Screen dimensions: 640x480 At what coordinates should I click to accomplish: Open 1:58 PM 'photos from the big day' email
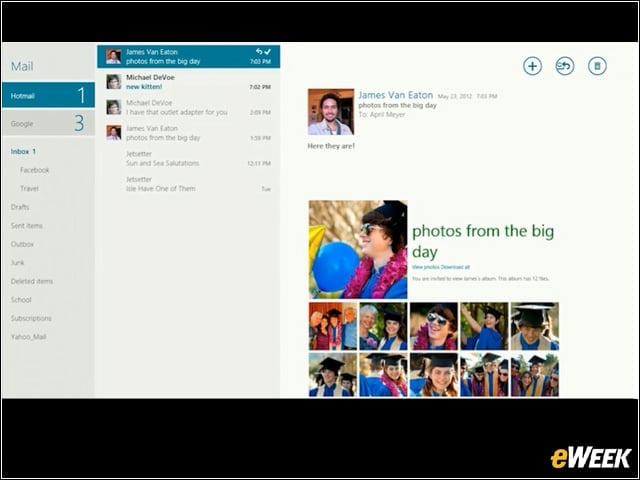pos(189,133)
